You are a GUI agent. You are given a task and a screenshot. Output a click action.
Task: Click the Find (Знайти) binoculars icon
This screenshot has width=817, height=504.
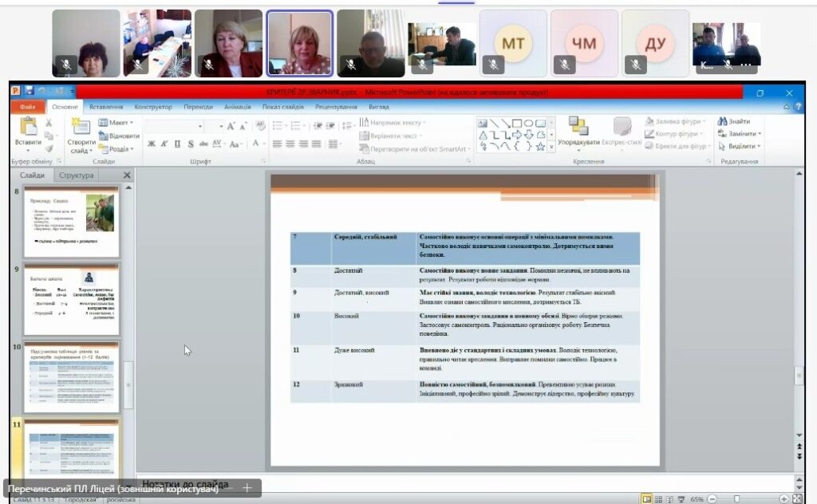[x=723, y=121]
